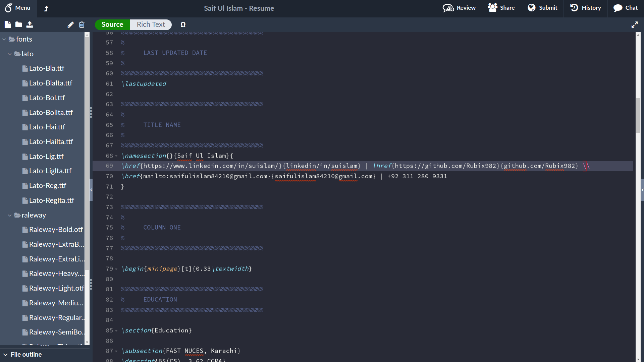Screen dimensions: 644x362
Task: Create a new file with the file icon
Action: [x=8, y=24]
